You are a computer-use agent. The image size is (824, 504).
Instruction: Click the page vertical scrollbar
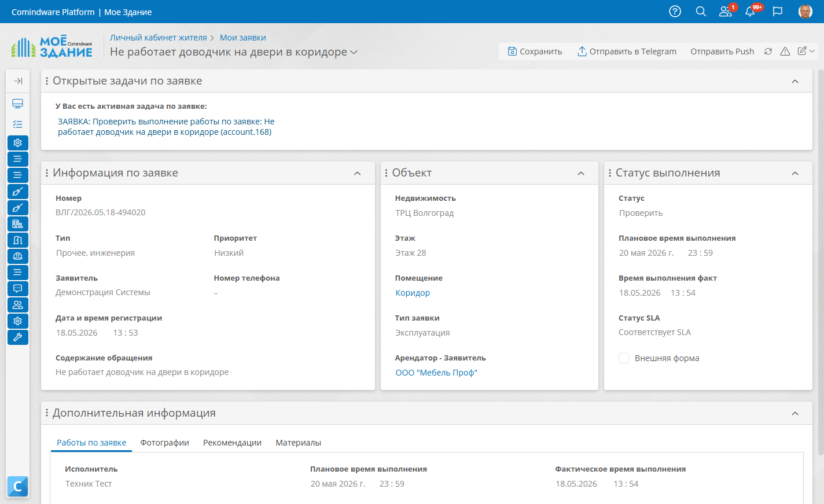[x=821, y=260]
